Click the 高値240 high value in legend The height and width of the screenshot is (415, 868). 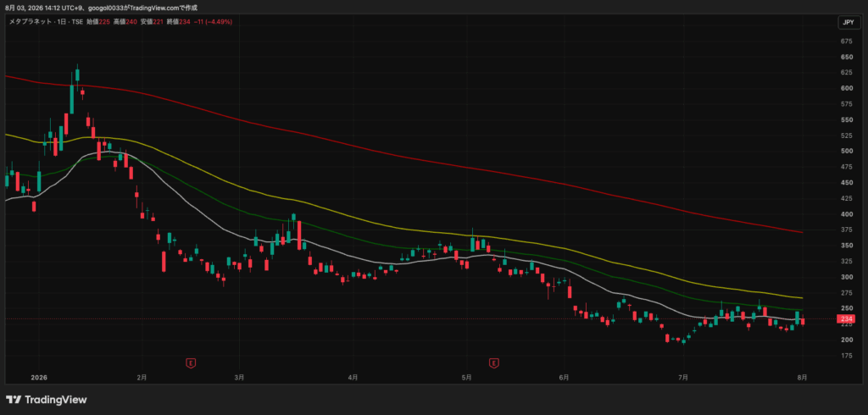tap(125, 22)
